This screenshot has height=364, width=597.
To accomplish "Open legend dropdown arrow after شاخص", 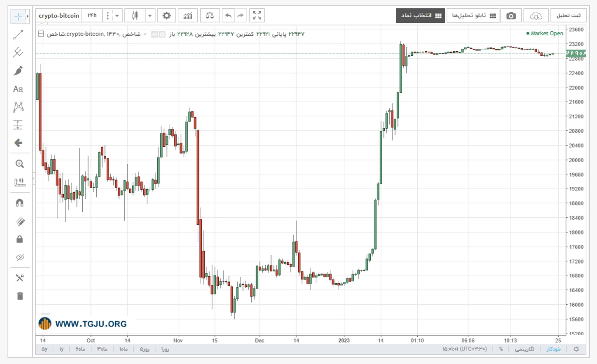I will (x=145, y=34).
